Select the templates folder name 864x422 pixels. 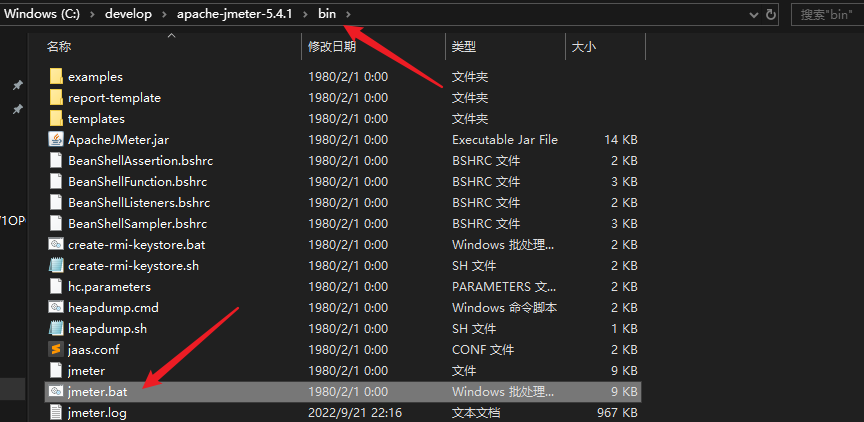point(96,119)
